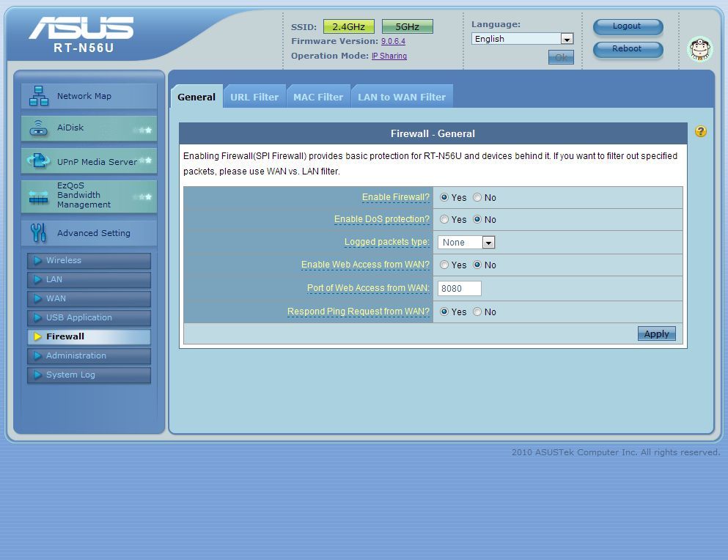Click the Advanced Setting tools icon
This screenshot has height=560, width=728.
(x=38, y=233)
